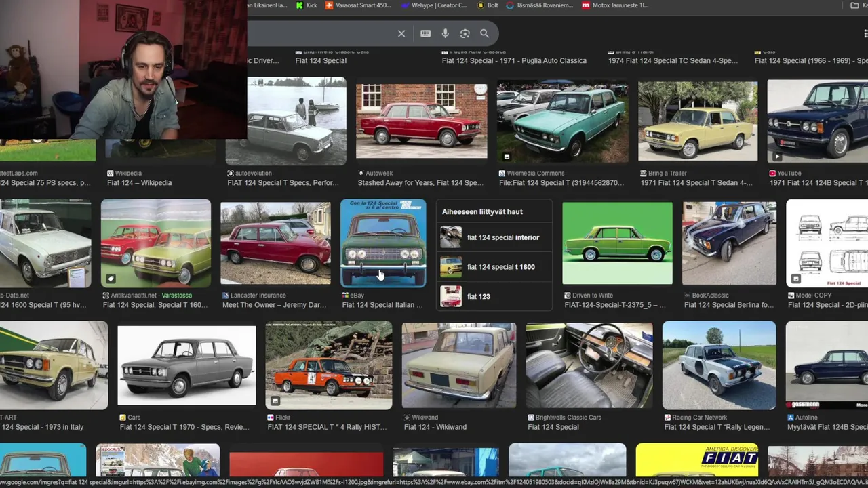The height and width of the screenshot is (488, 868).
Task: Open 'Fiat 124 Special - 1971 - Puglia Auto Classica' link
Action: point(514,61)
